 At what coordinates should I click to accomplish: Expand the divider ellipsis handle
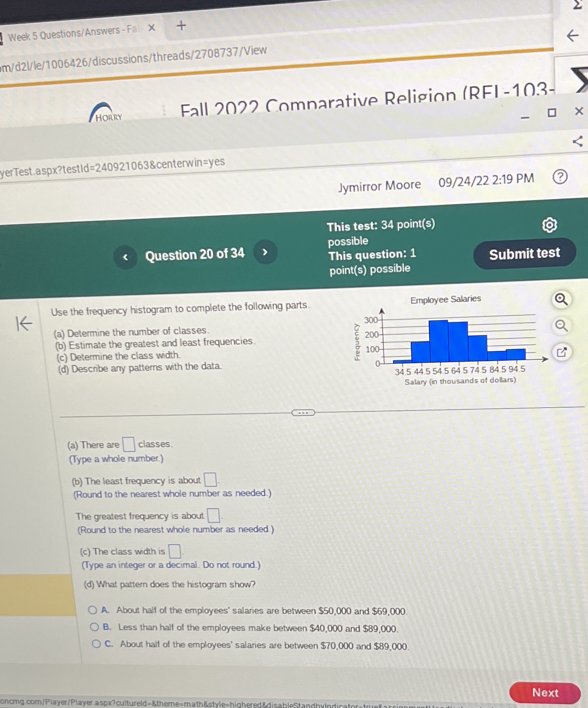(303, 413)
